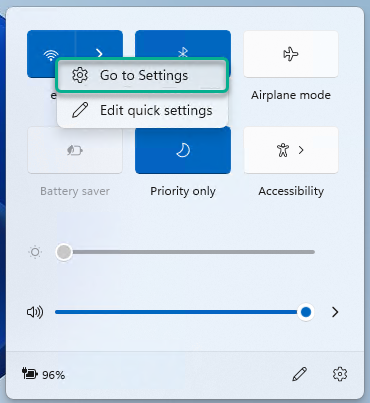Click the bottom edit quick settings pencil
The height and width of the screenshot is (403, 370).
click(299, 374)
